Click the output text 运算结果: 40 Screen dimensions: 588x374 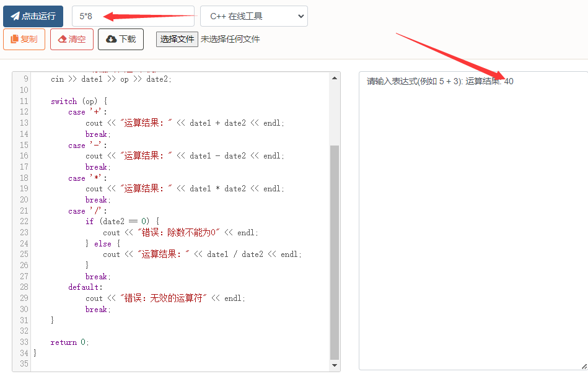pyautogui.click(x=489, y=81)
